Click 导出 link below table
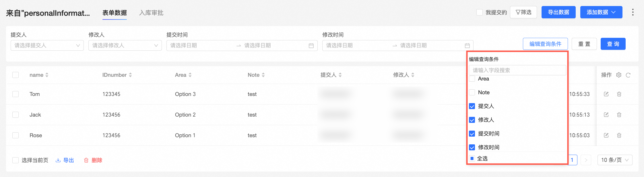Image resolution: width=644 pixels, height=177 pixels. click(x=65, y=160)
